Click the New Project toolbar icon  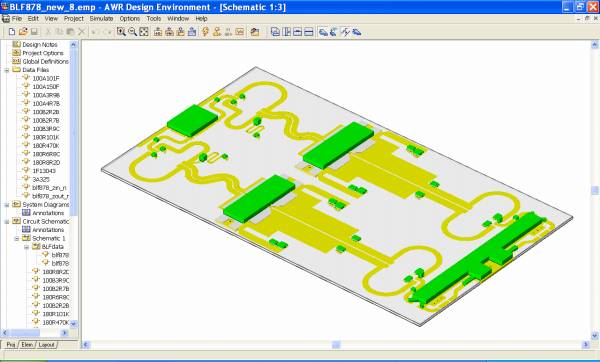tap(12, 32)
